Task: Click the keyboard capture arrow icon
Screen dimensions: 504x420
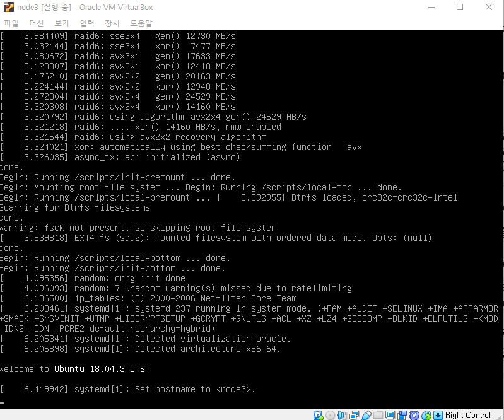Action: (438, 415)
